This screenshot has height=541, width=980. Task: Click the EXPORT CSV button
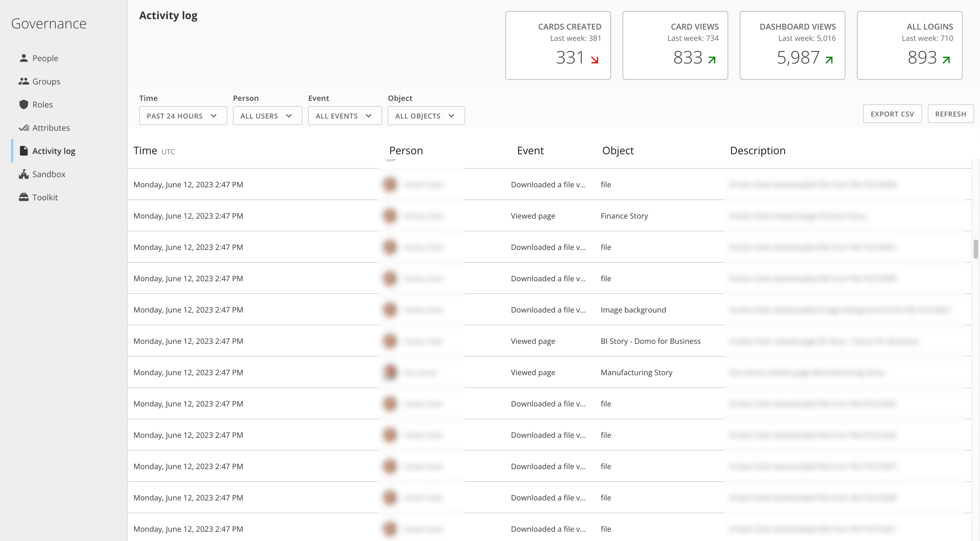click(892, 114)
